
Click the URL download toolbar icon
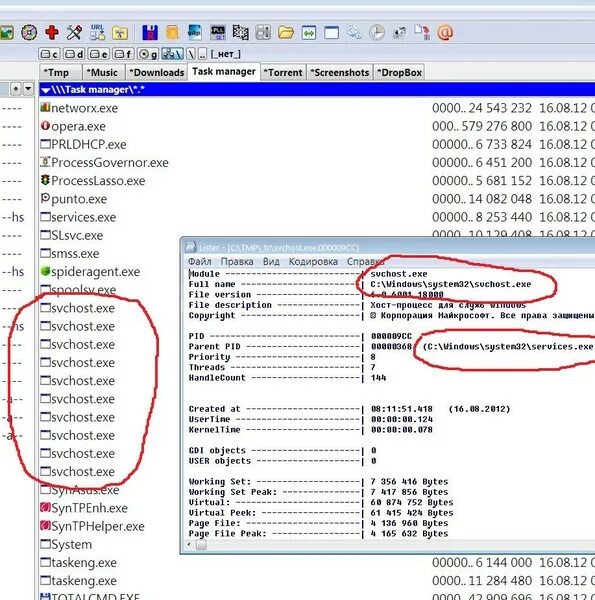(97, 33)
